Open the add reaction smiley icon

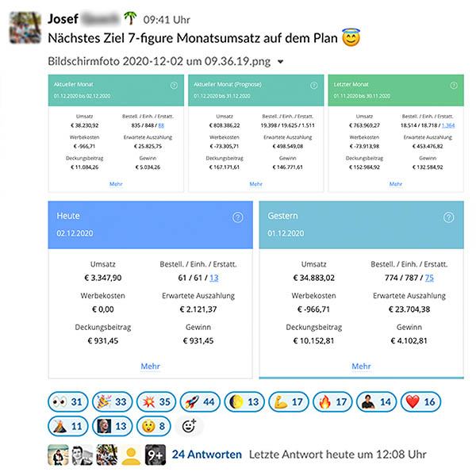(189, 426)
